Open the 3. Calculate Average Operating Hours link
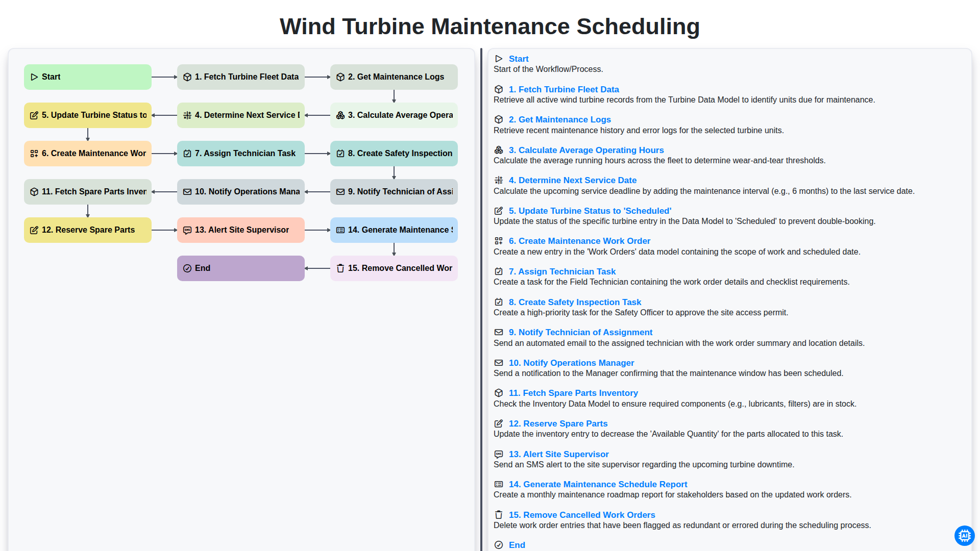Screen dimensions: 980x551 pyautogui.click(x=586, y=150)
